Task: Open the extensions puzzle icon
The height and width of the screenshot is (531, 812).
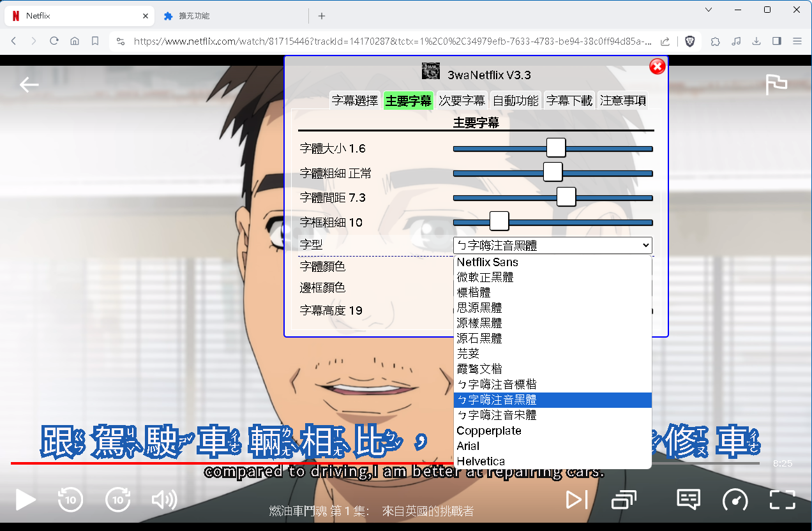Action: pyautogui.click(x=716, y=41)
